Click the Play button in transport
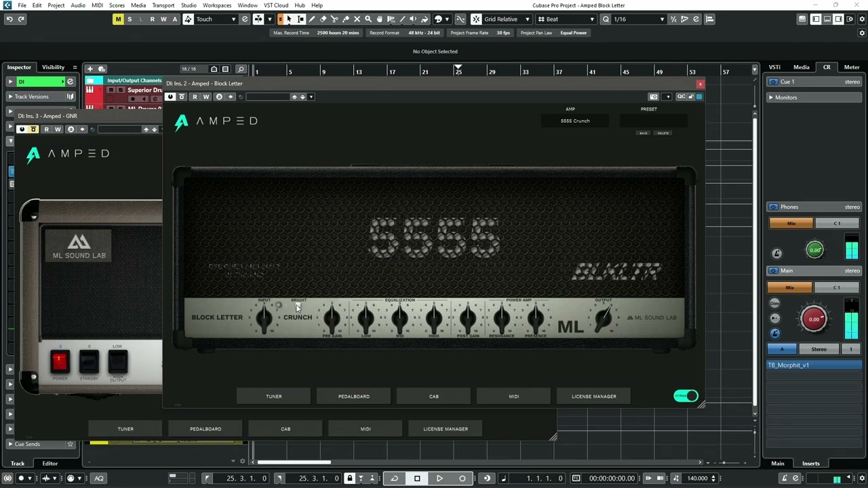The width and height of the screenshot is (868, 488). pyautogui.click(x=439, y=479)
